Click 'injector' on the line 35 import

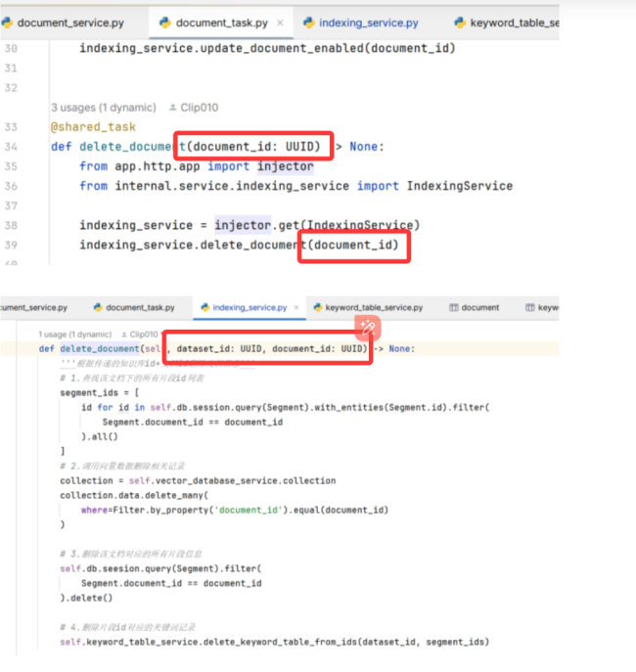tap(286, 166)
